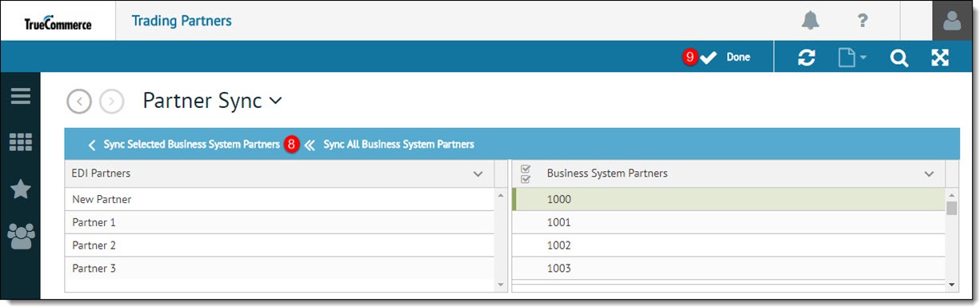Open the user profile avatar icon

952,21
